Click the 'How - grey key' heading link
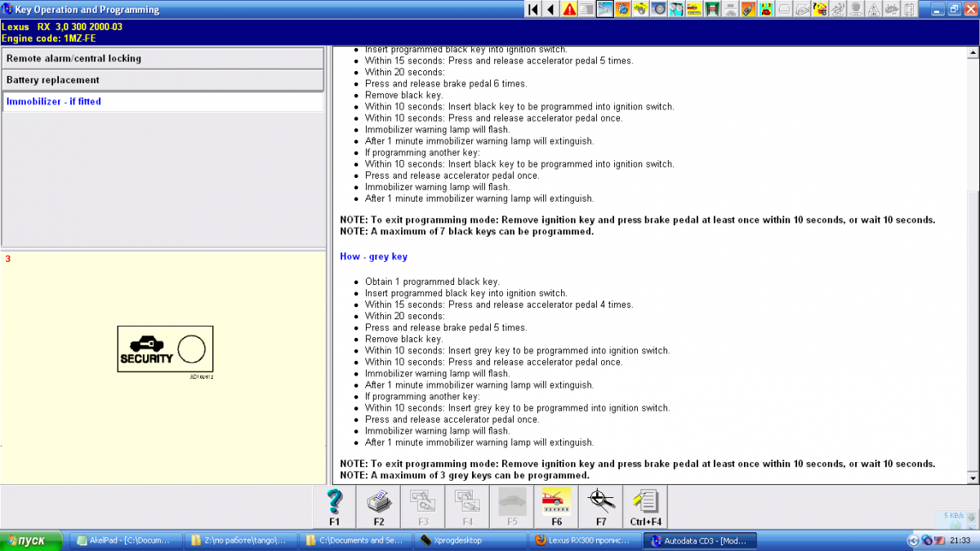980x551 pixels. pyautogui.click(x=373, y=256)
